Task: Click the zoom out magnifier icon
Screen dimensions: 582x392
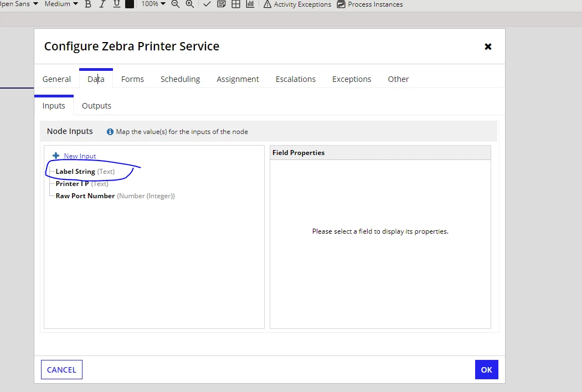Action: tap(176, 4)
